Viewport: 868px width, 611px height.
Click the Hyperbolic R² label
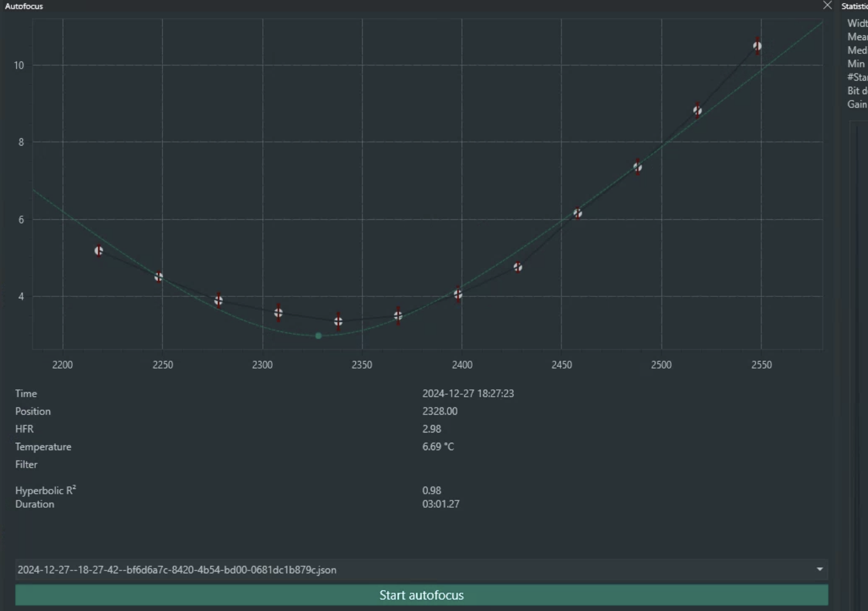click(46, 490)
